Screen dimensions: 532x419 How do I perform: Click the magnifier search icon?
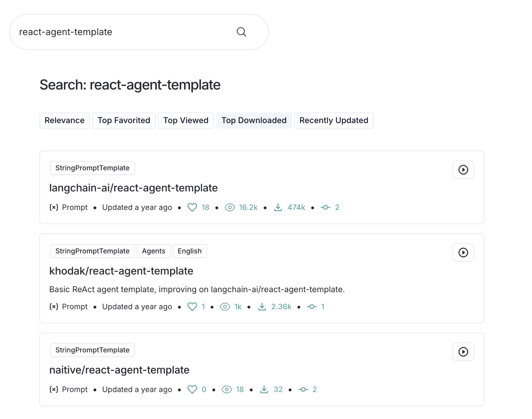pos(241,32)
